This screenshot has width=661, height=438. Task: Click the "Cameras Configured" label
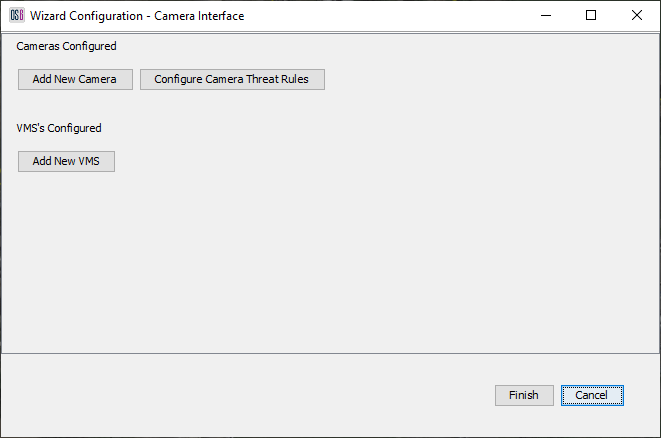tap(66, 46)
